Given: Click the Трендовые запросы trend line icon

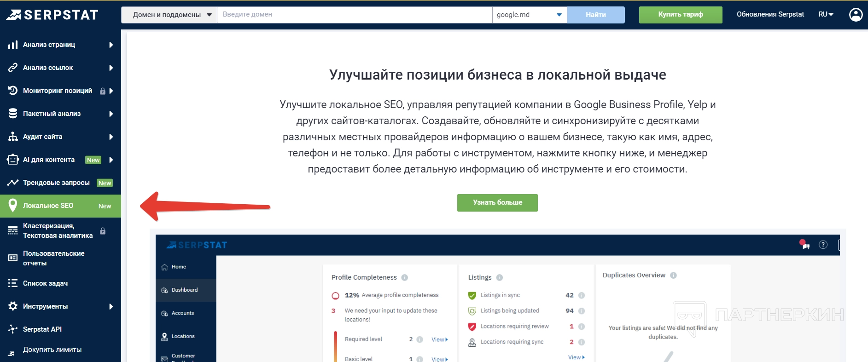Looking at the screenshot, I should pyautogui.click(x=13, y=183).
